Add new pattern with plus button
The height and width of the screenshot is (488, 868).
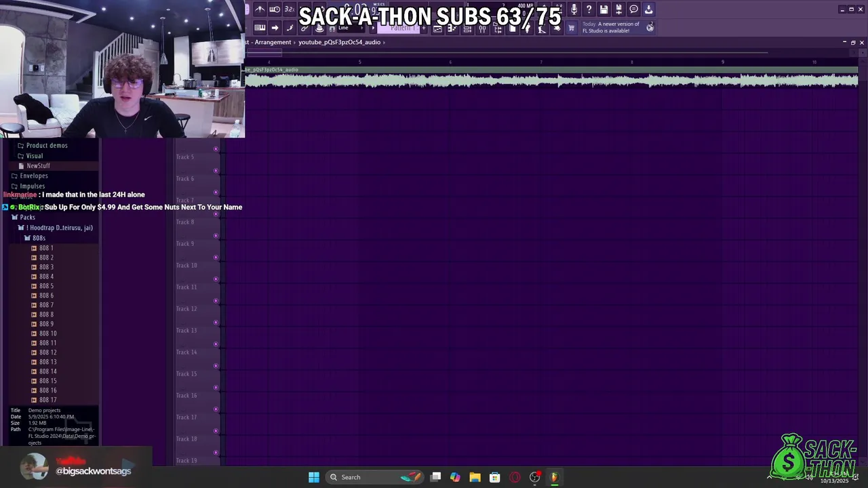pyautogui.click(x=425, y=28)
